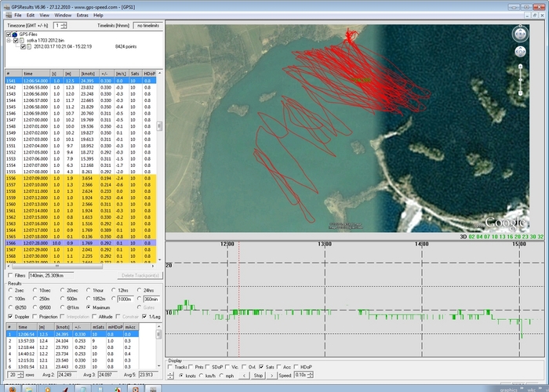Open the View menu
The width and height of the screenshot is (549, 392).
coord(45,16)
